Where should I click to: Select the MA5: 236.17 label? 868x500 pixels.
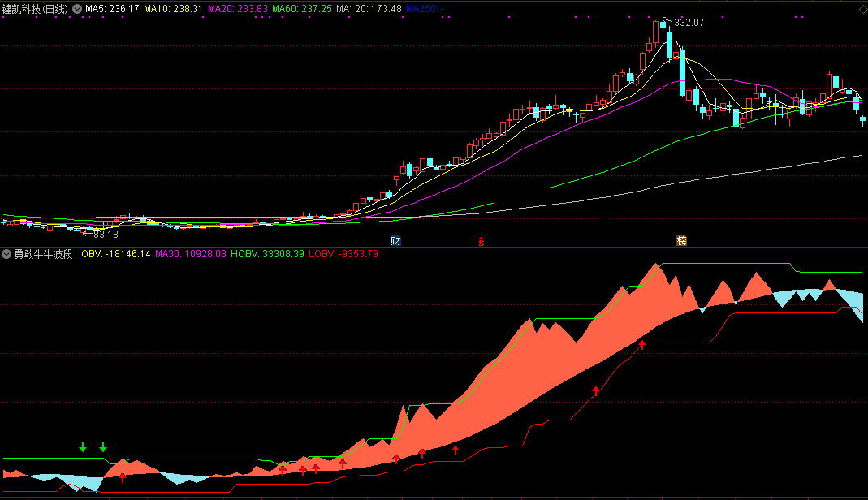(112, 9)
